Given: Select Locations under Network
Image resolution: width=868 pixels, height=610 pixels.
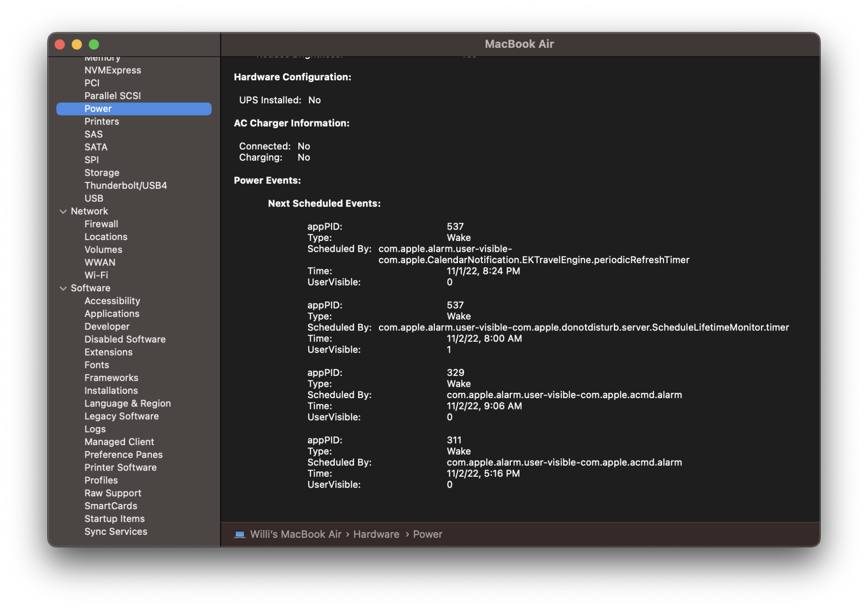Looking at the screenshot, I should click(106, 237).
